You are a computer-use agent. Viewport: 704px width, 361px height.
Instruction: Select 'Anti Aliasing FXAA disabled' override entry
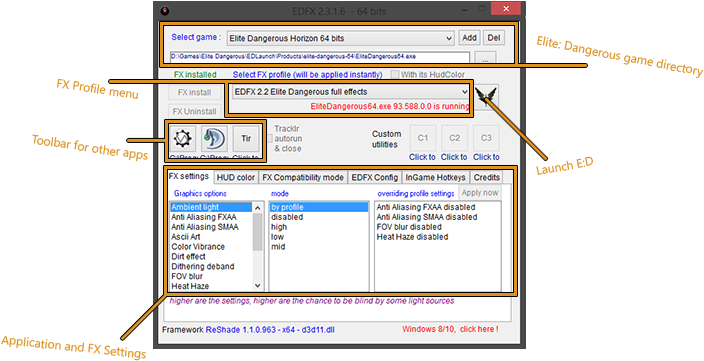[438, 207]
